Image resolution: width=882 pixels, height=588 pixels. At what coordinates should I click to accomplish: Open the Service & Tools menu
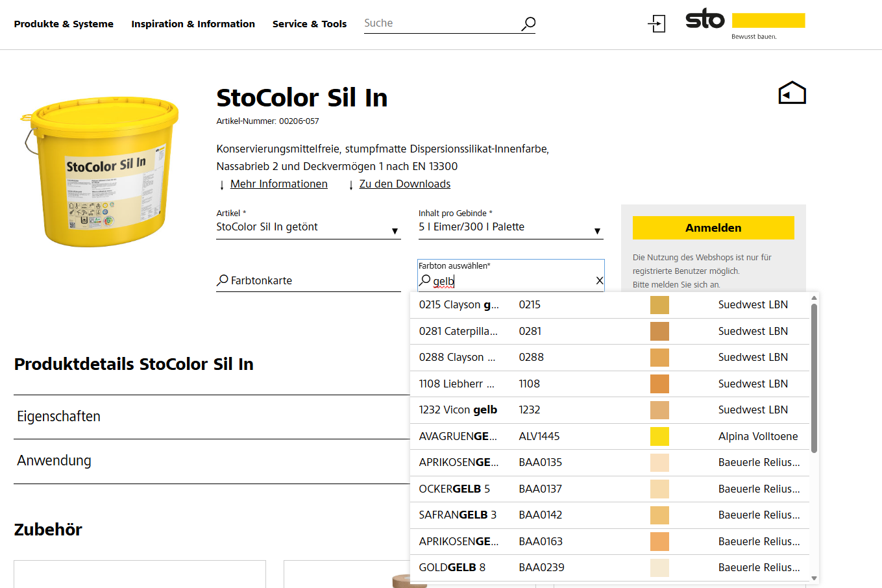click(x=310, y=24)
